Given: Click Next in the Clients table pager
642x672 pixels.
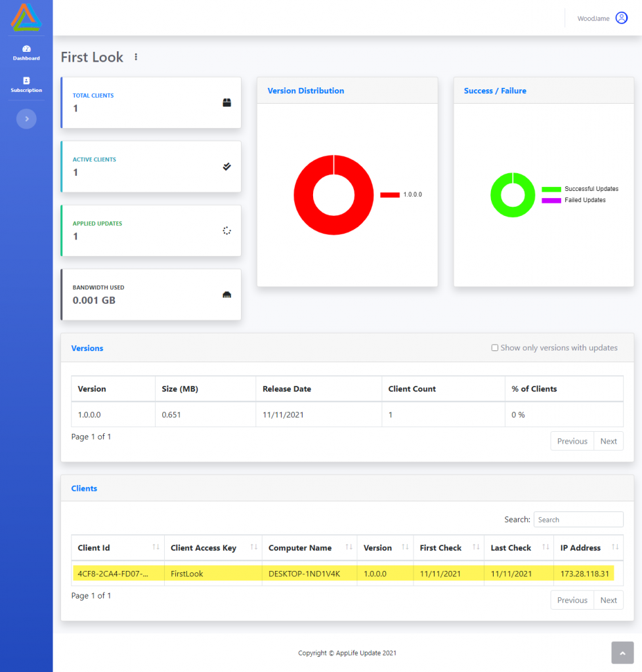Looking at the screenshot, I should (609, 600).
